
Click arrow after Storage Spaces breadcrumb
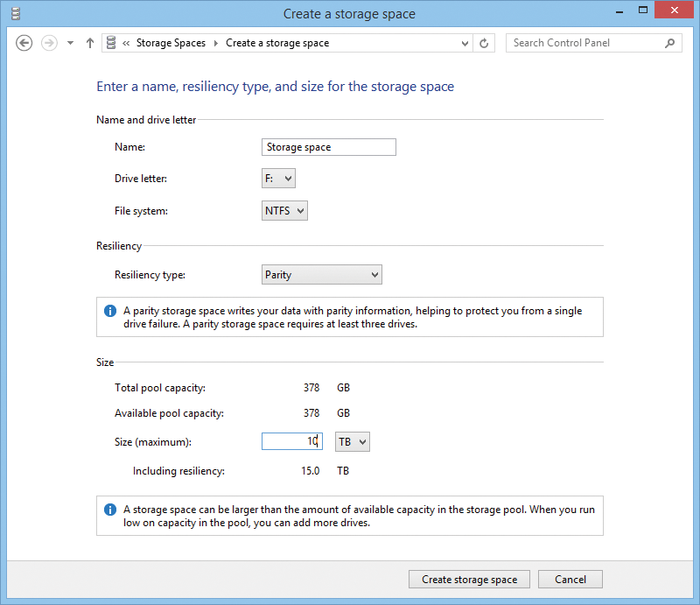(215, 43)
